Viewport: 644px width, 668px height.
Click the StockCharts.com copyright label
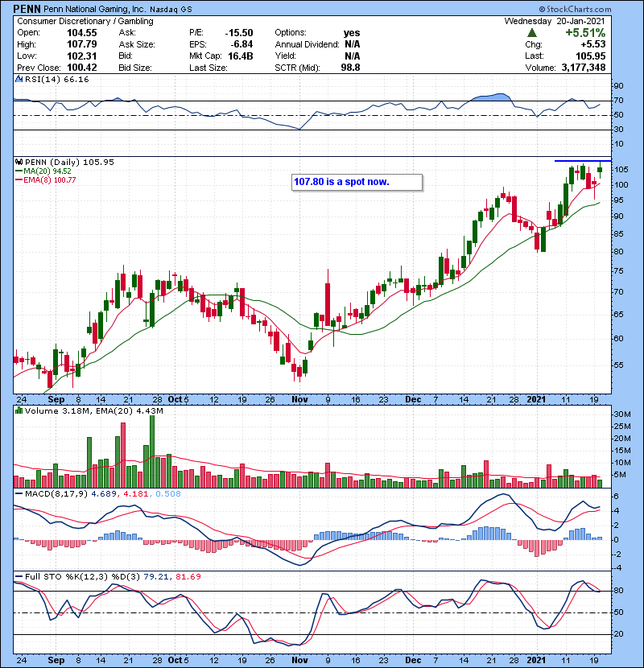575,9
